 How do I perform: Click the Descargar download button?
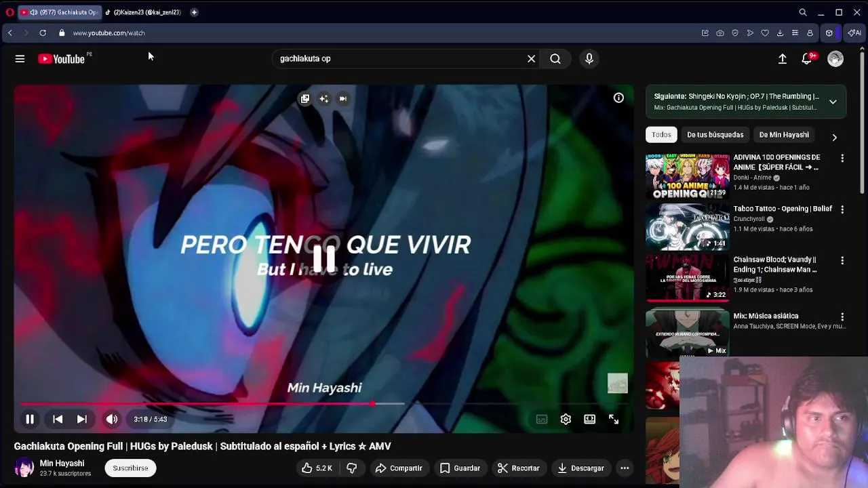[580, 468]
